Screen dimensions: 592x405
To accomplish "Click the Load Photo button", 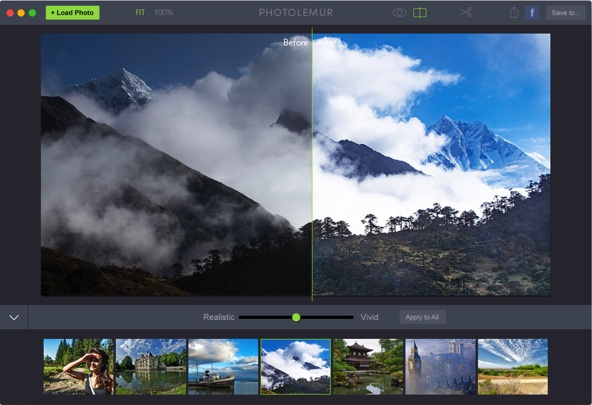I will pos(72,12).
